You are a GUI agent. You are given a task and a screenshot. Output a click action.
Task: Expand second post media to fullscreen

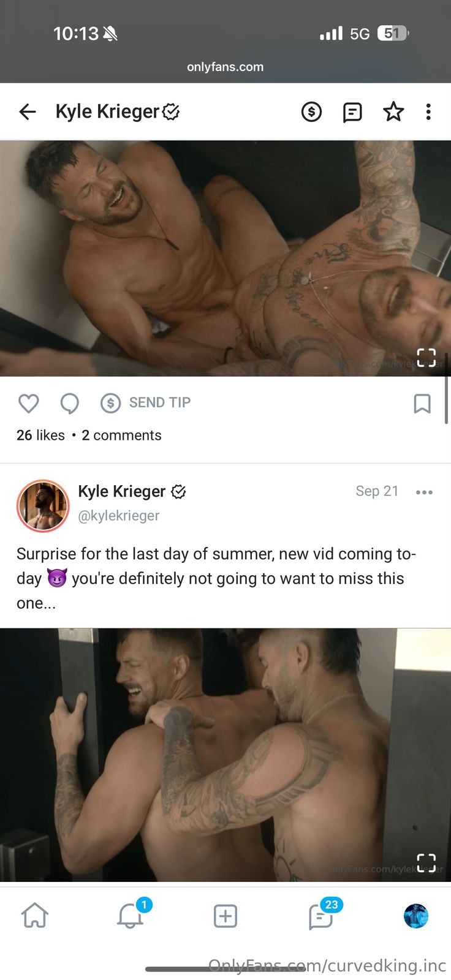[426, 863]
